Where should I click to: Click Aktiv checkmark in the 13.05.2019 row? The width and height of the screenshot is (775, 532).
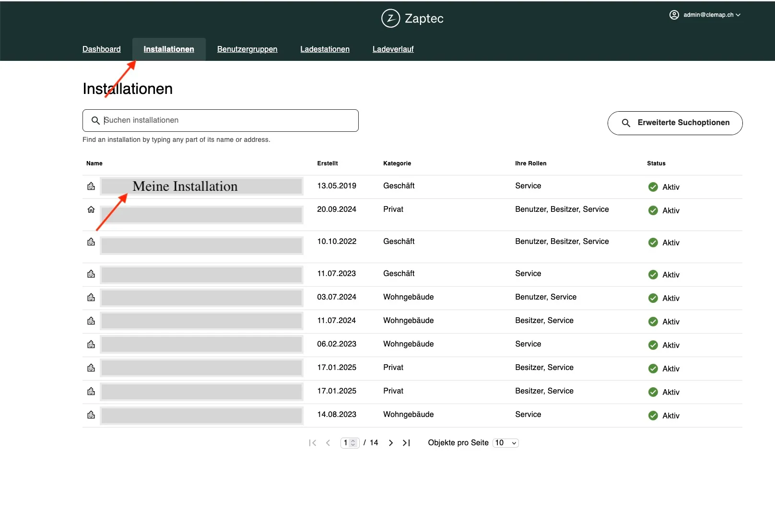tap(653, 187)
